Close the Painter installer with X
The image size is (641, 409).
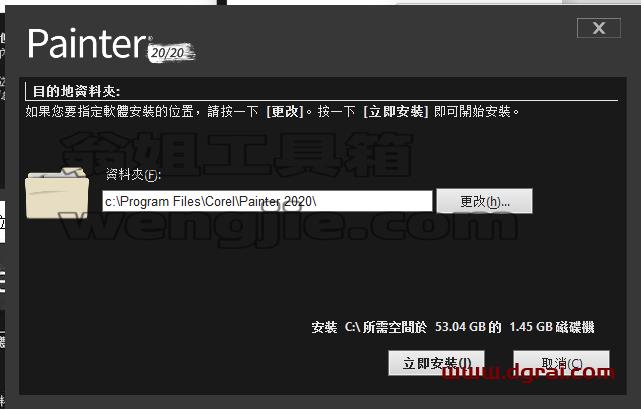coord(599,28)
